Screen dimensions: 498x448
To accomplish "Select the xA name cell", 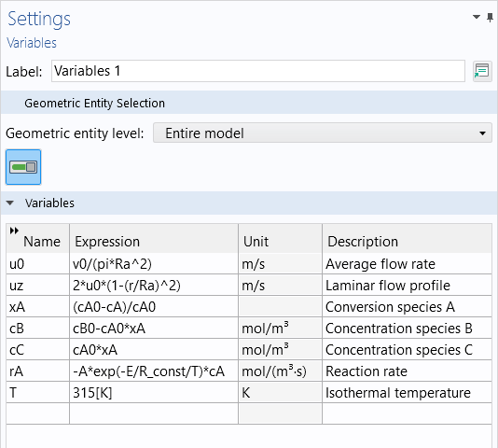I will (38, 307).
